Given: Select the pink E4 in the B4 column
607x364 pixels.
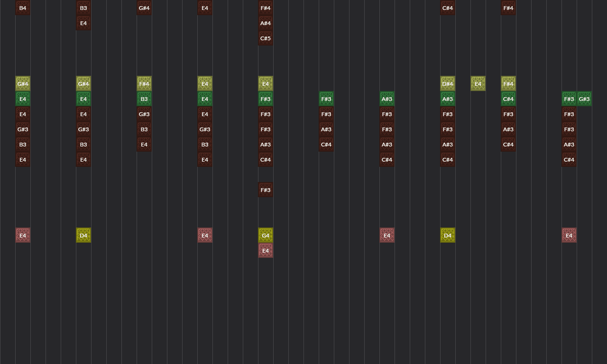Looking at the screenshot, I should click(x=23, y=235).
